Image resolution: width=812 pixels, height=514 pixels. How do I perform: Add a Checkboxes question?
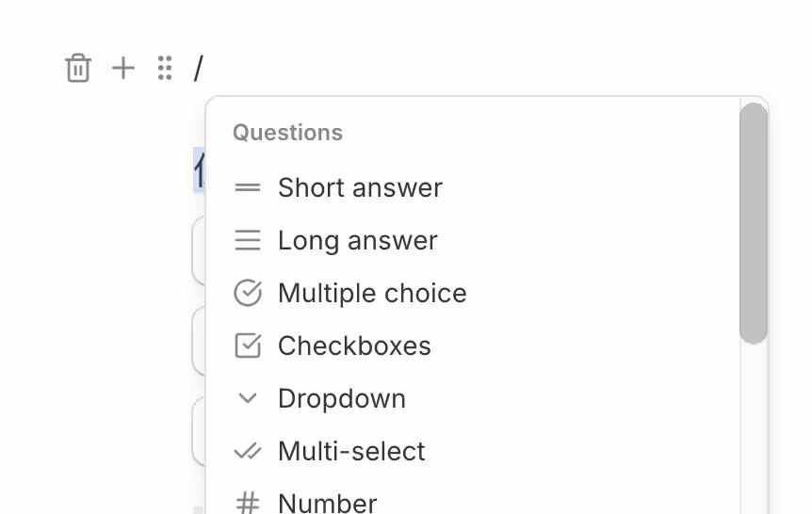click(354, 346)
